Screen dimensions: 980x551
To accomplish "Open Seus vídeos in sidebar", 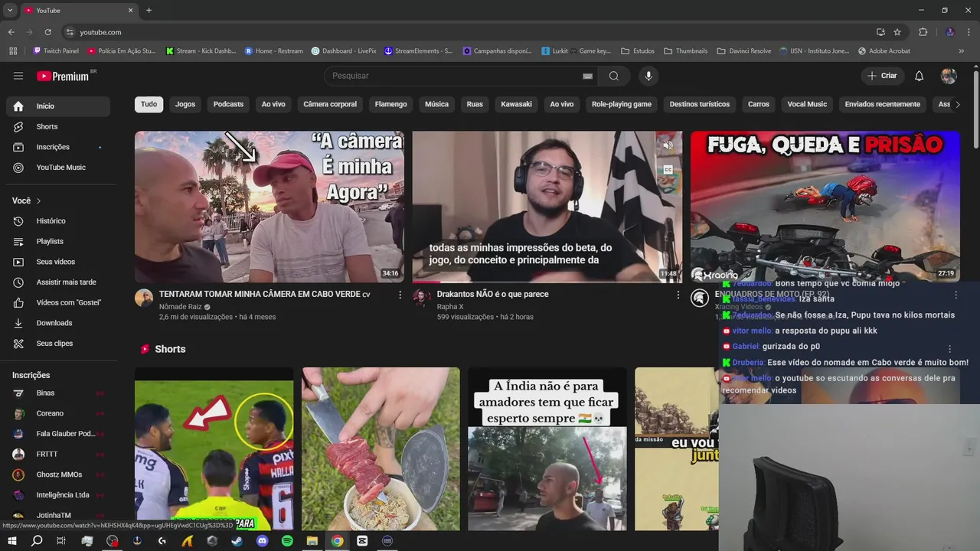I will pyautogui.click(x=58, y=262).
